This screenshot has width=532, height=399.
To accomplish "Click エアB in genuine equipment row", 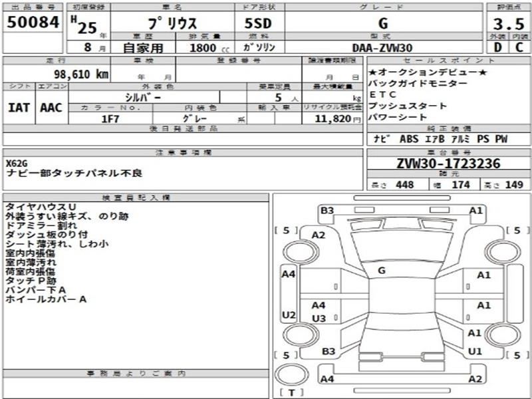I will [x=435, y=139].
